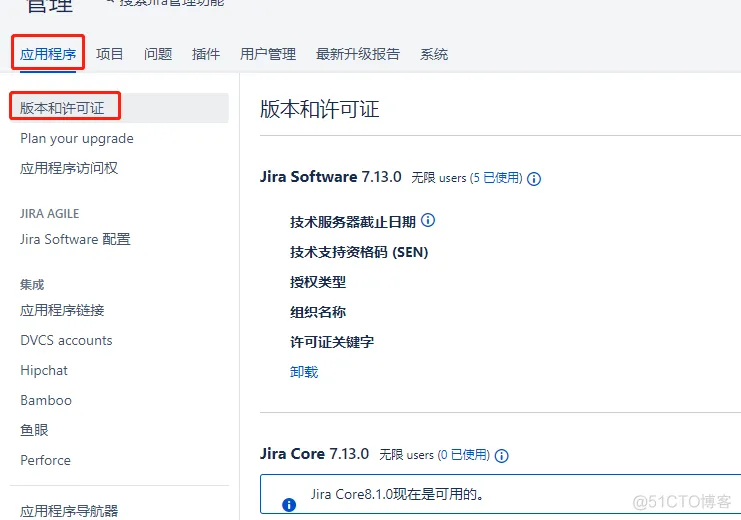The width and height of the screenshot is (741, 520).
Task: Select 版本和许可证 in the sidebar
Action: pos(119,108)
